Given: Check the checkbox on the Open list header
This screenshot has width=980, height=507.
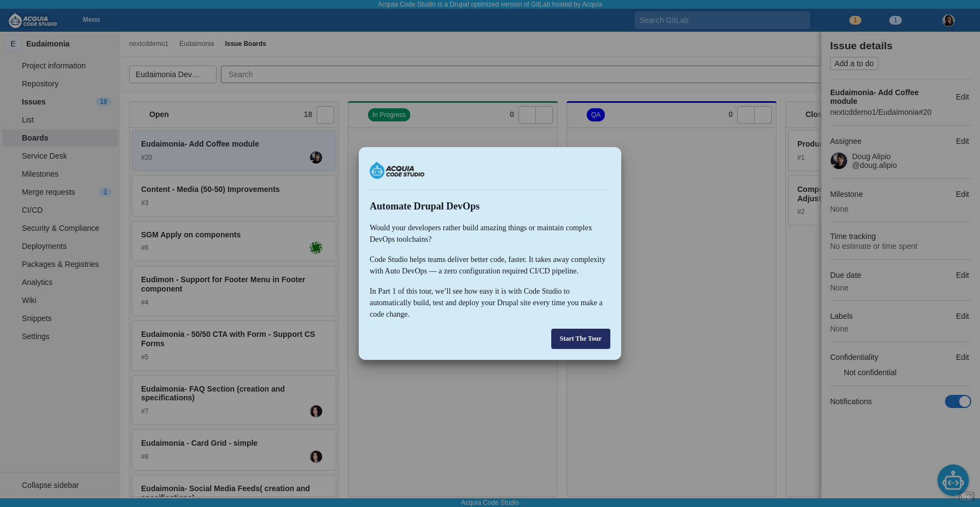Looking at the screenshot, I should tap(325, 115).
